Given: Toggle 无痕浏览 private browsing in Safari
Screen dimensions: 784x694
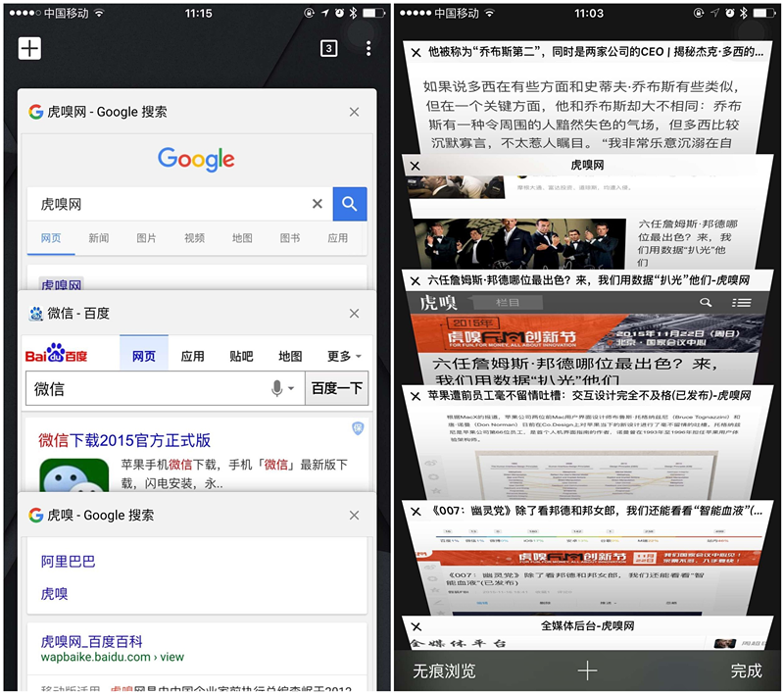Looking at the screenshot, I should point(444,671).
